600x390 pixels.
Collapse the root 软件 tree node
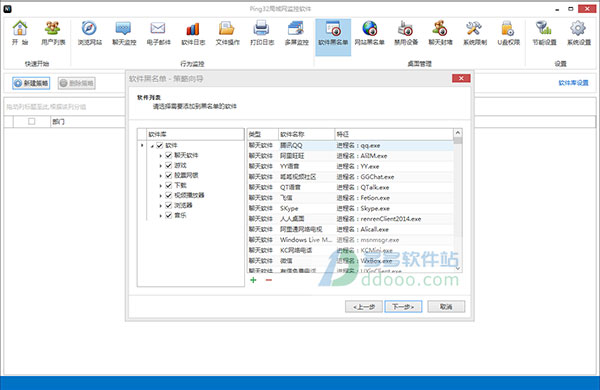click(x=152, y=146)
